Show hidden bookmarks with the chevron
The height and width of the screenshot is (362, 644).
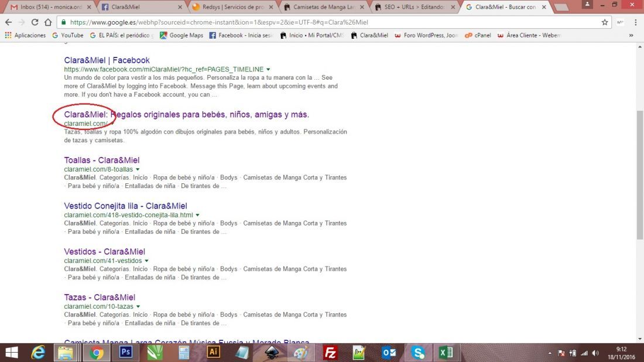click(x=631, y=35)
